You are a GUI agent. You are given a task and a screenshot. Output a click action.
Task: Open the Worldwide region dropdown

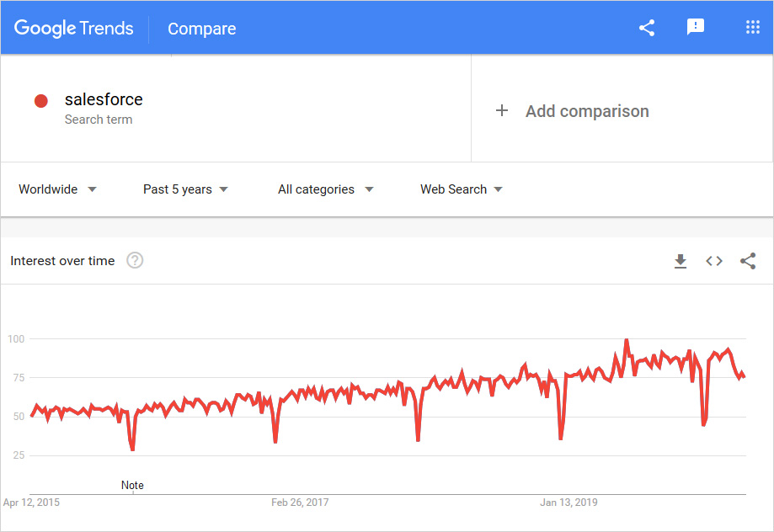click(x=57, y=189)
